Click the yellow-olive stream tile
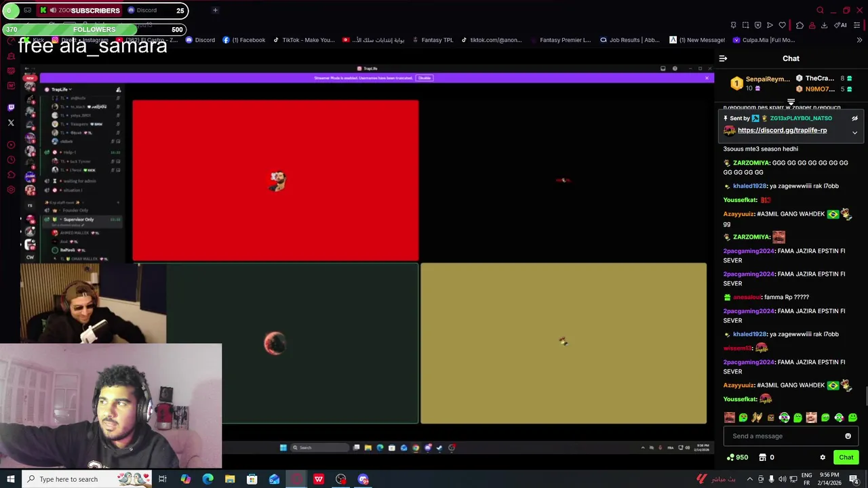The width and height of the screenshot is (868, 488). click(x=564, y=343)
